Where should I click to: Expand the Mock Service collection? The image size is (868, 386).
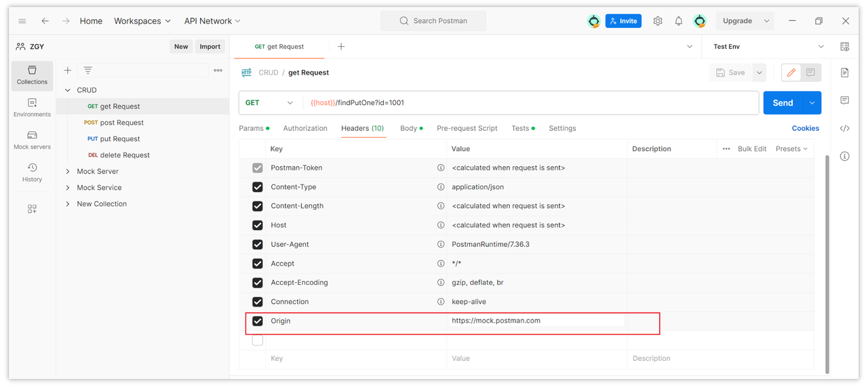coord(68,188)
